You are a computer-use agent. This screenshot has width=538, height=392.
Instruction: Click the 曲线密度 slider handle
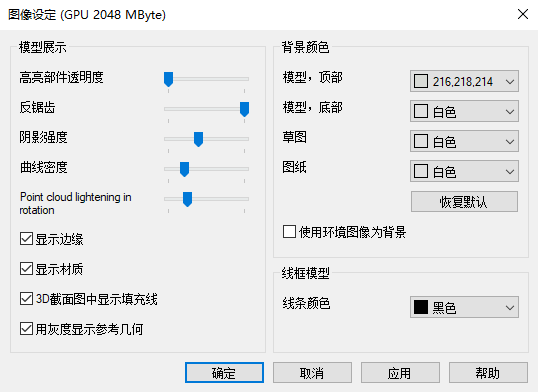point(184,169)
